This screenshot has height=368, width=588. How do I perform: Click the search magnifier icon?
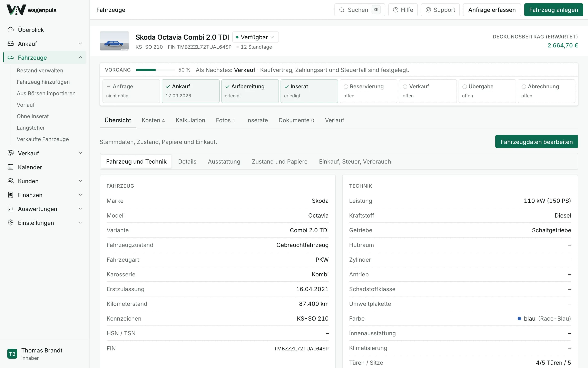pos(342,10)
